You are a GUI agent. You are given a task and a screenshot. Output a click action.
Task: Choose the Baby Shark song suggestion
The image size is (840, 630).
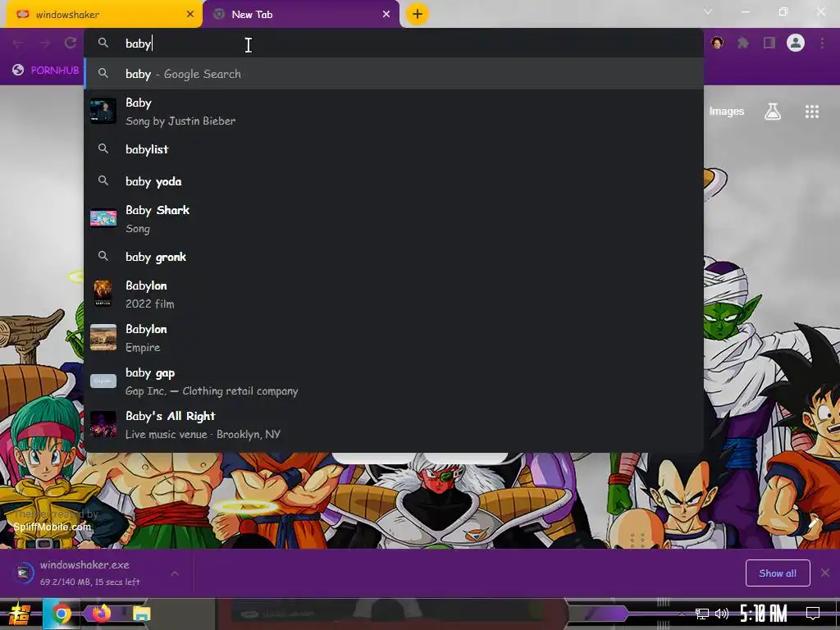[x=394, y=218]
